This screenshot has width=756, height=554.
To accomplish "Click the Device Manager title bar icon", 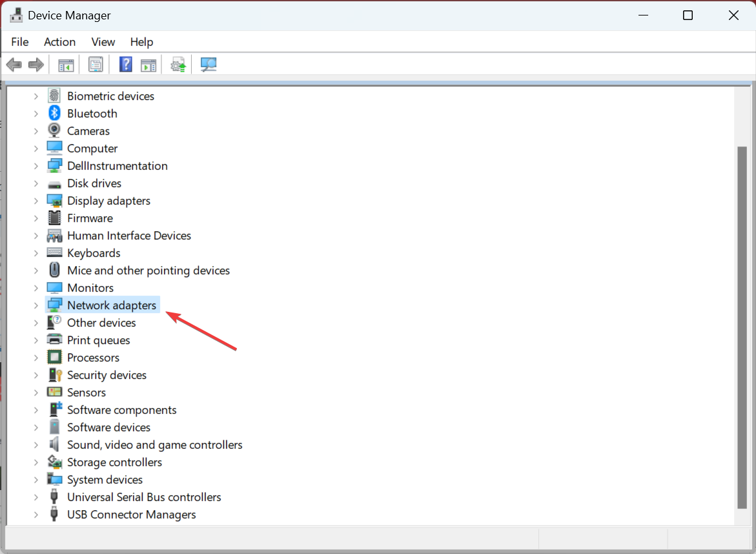I will (16, 15).
